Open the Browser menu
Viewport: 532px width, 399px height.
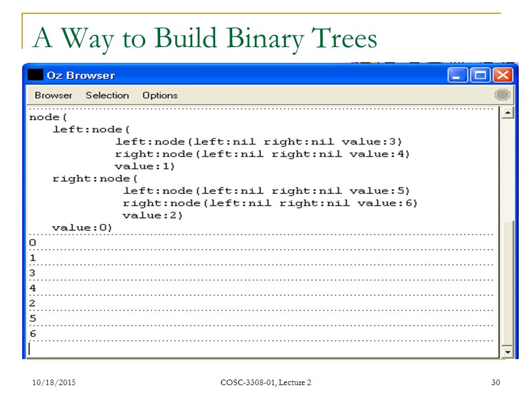tap(53, 95)
